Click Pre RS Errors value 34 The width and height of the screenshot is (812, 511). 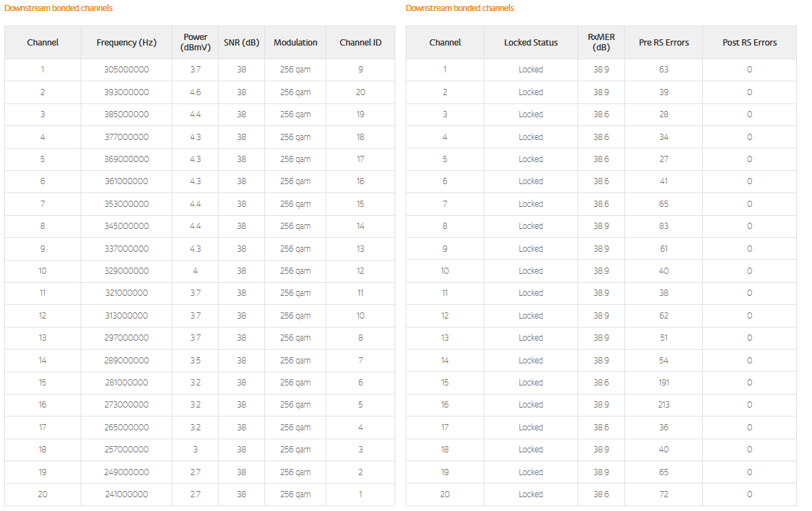(x=664, y=137)
